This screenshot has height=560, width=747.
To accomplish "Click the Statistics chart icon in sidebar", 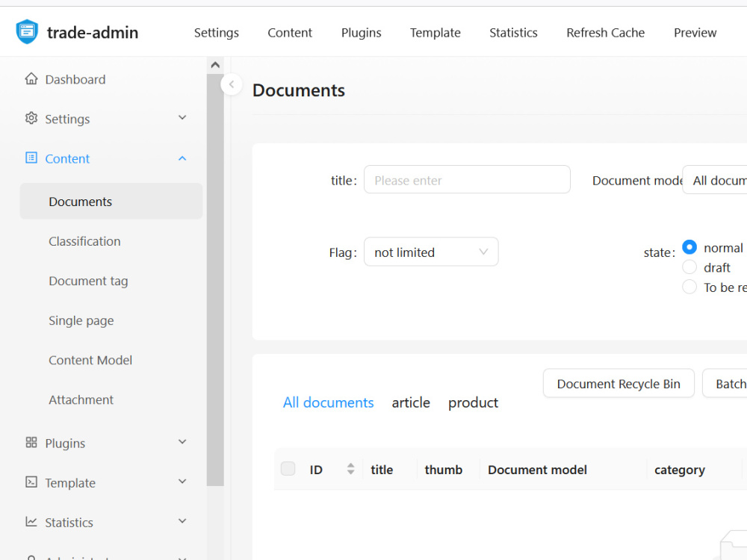I will click(x=31, y=521).
